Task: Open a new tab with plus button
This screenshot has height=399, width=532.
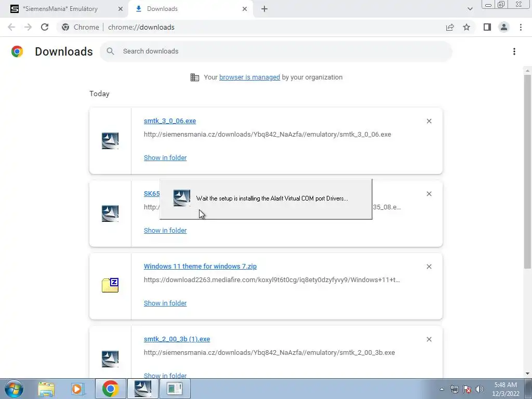Action: (x=264, y=9)
